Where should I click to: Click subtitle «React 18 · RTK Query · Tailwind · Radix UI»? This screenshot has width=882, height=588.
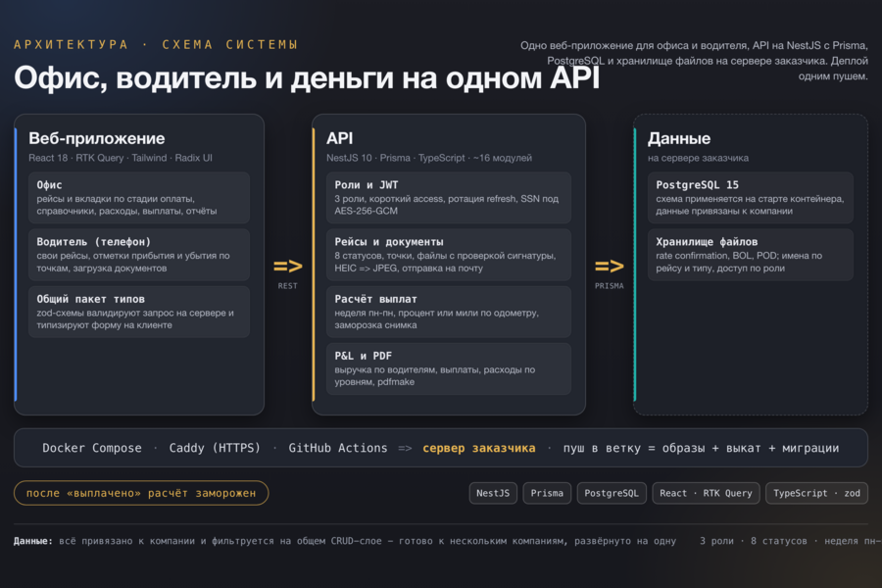pyautogui.click(x=121, y=158)
